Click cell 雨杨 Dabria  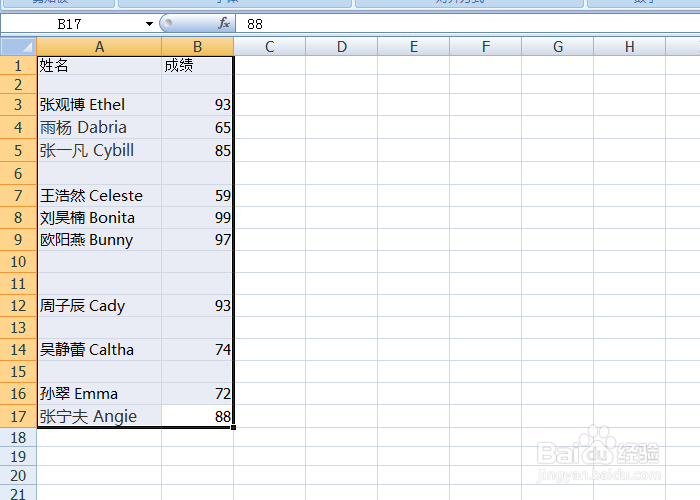click(x=99, y=127)
